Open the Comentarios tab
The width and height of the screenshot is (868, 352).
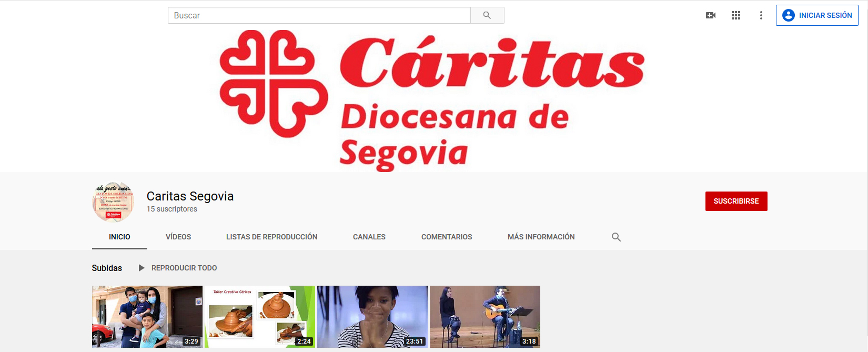point(447,237)
